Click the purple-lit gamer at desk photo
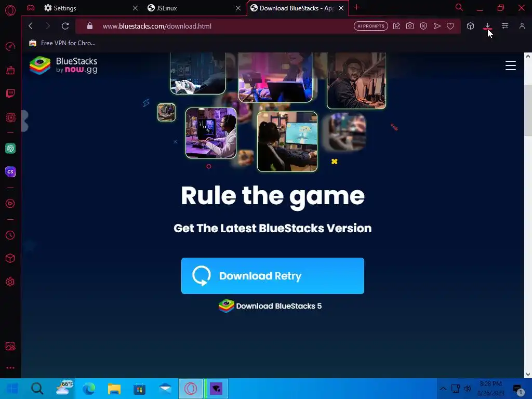 tap(211, 133)
